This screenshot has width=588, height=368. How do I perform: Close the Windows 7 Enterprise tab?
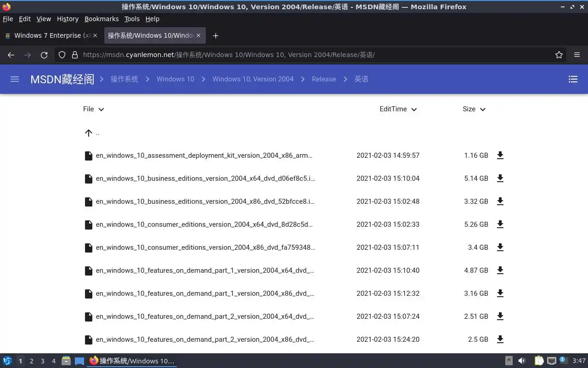tap(95, 35)
